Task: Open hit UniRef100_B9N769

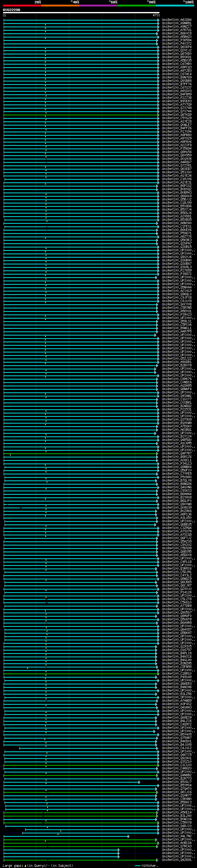Action: point(177,78)
